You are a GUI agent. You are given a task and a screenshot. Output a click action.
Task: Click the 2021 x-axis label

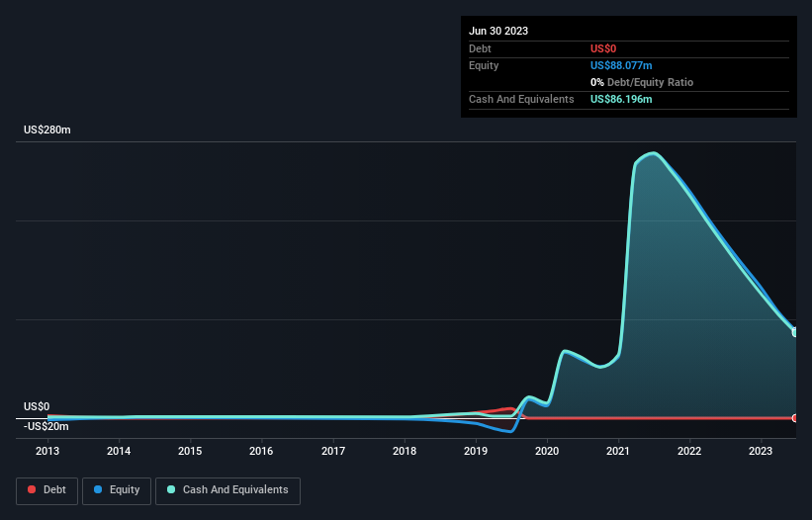tap(618, 451)
